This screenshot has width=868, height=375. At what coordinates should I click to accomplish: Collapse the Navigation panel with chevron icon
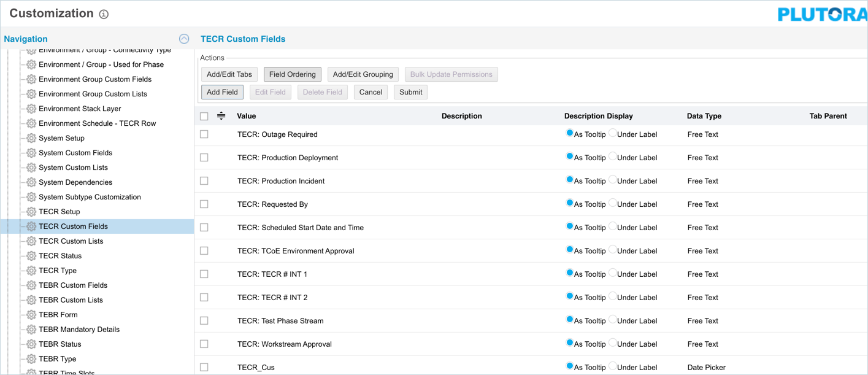tap(184, 39)
